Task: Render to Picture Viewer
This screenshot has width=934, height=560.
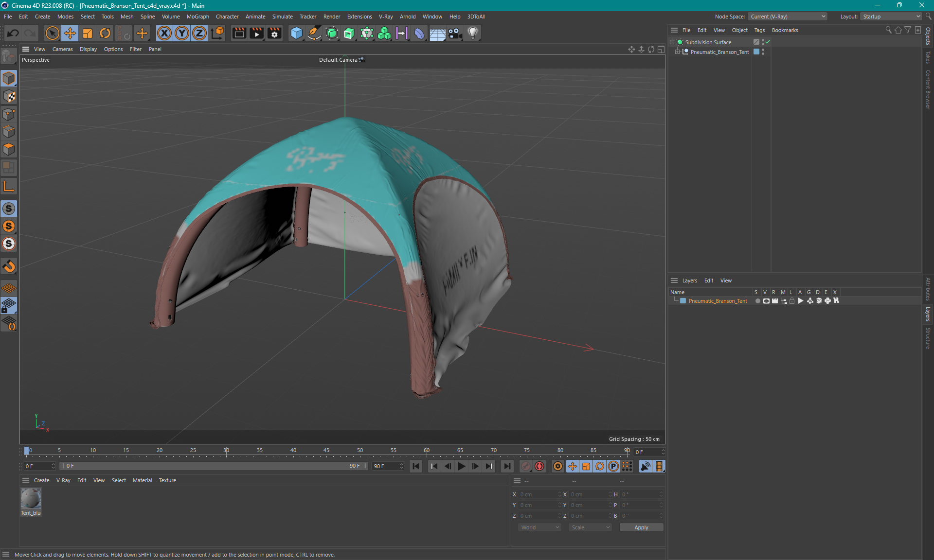Action: point(256,33)
